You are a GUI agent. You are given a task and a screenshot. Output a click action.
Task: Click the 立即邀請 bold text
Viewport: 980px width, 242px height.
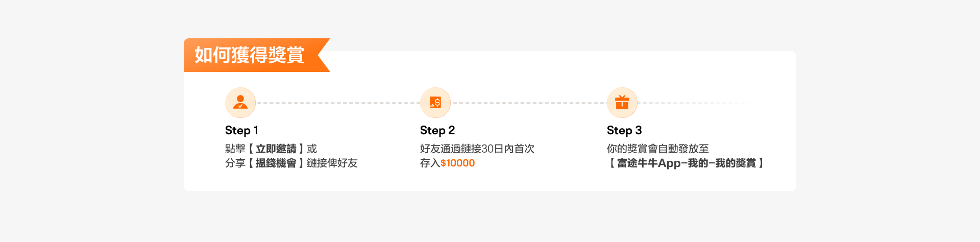click(276, 149)
